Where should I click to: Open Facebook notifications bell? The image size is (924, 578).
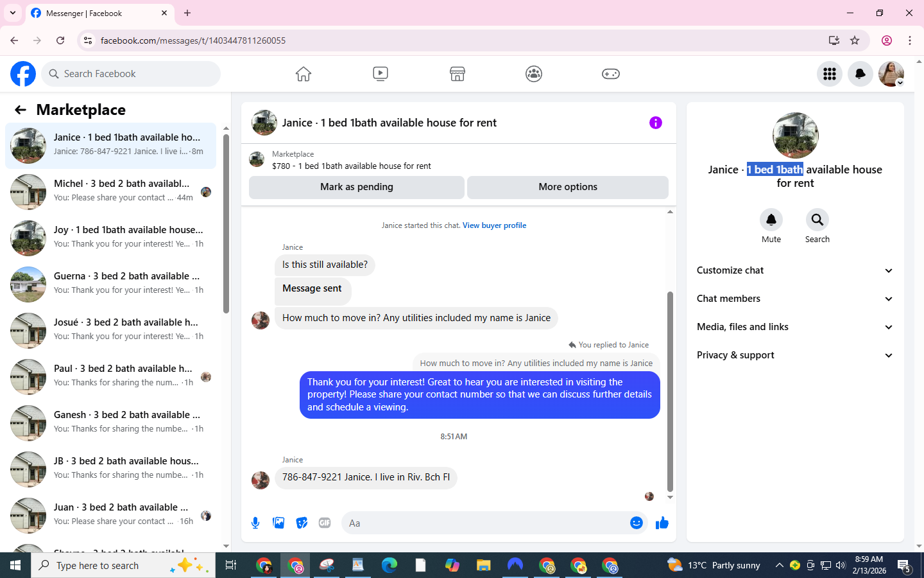coord(860,74)
